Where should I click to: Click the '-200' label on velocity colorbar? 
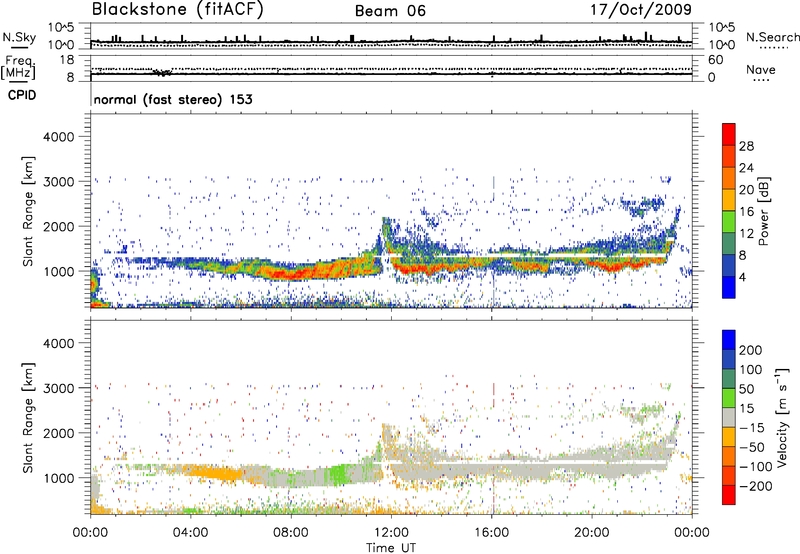(x=756, y=486)
